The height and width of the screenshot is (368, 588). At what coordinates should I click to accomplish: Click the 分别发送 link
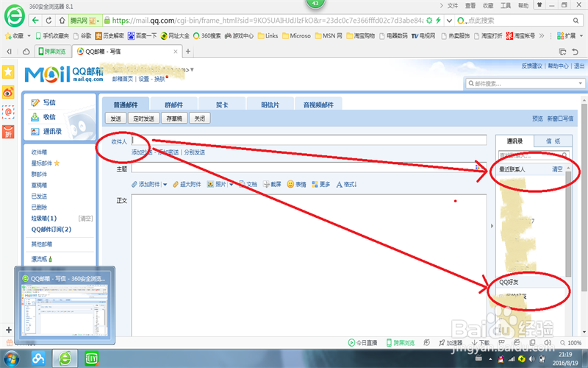click(194, 152)
